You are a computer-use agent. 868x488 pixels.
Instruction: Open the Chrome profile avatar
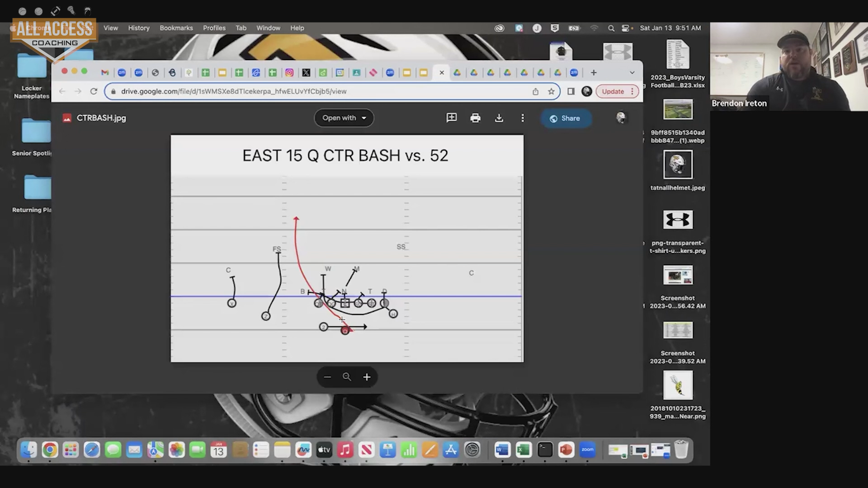click(x=587, y=91)
